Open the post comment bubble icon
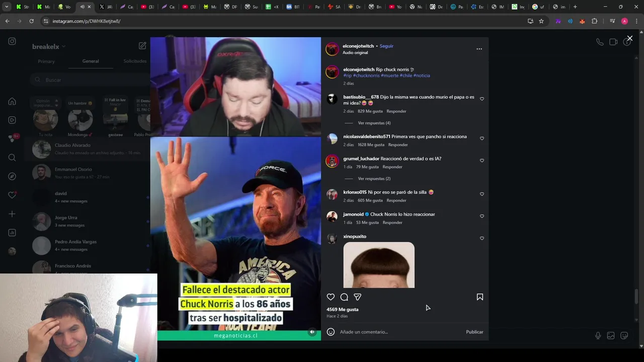This screenshot has height=362, width=644. point(344,297)
